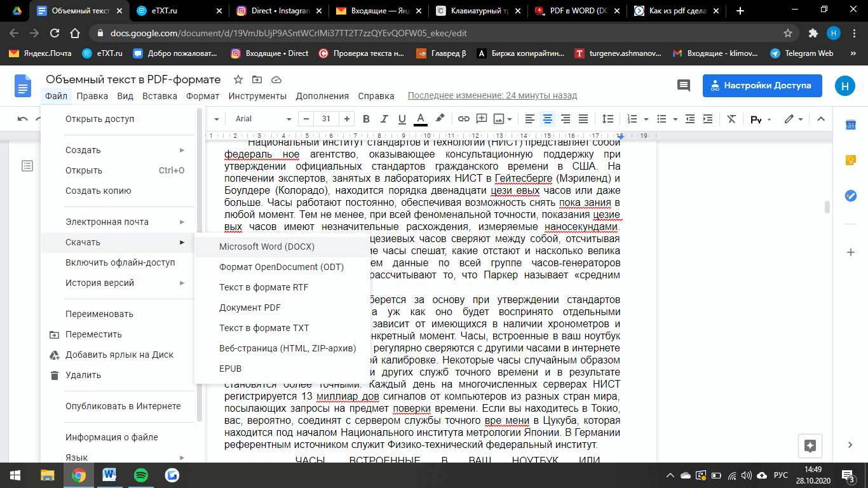Open the text color picker
This screenshot has width=868, height=488.
click(x=420, y=119)
